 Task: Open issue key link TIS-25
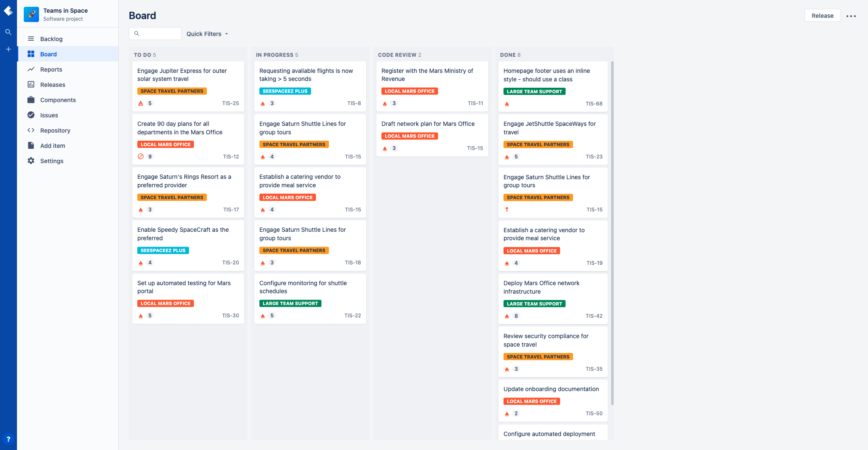pos(231,103)
